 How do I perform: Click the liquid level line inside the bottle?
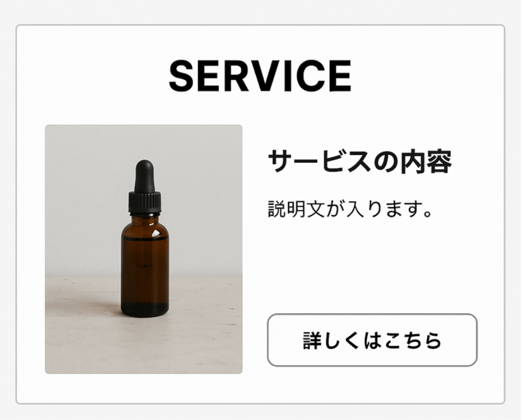[145, 239]
